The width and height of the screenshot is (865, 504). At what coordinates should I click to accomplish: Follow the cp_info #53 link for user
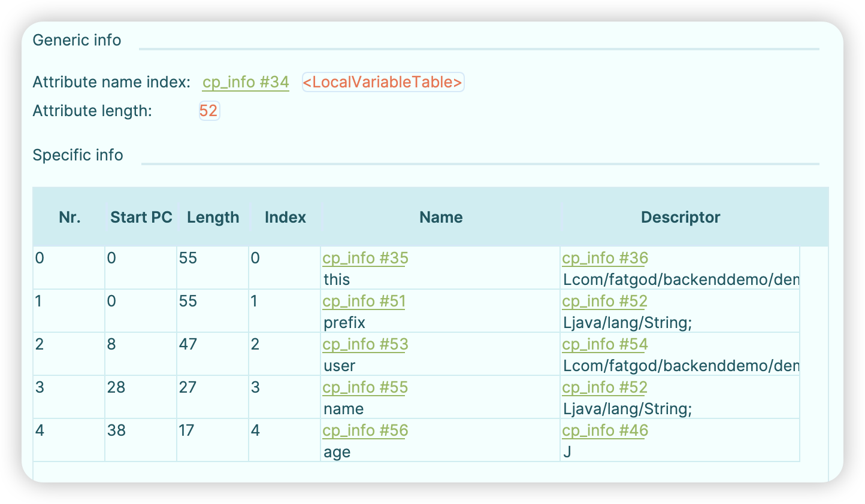(365, 344)
